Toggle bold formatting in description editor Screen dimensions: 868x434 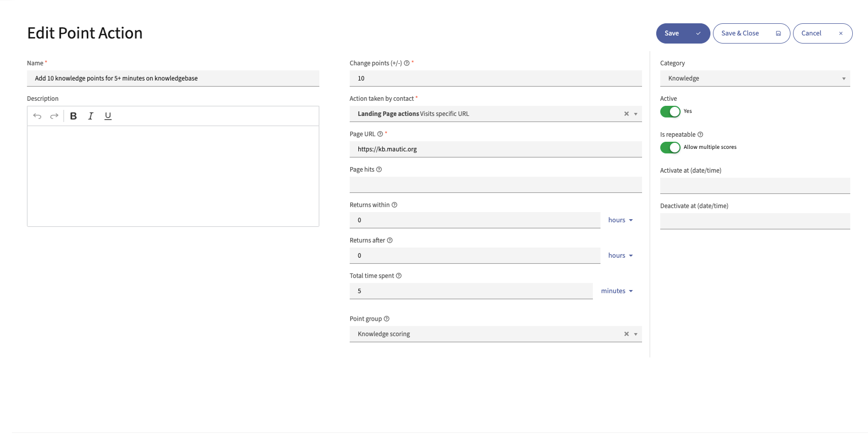coord(73,116)
